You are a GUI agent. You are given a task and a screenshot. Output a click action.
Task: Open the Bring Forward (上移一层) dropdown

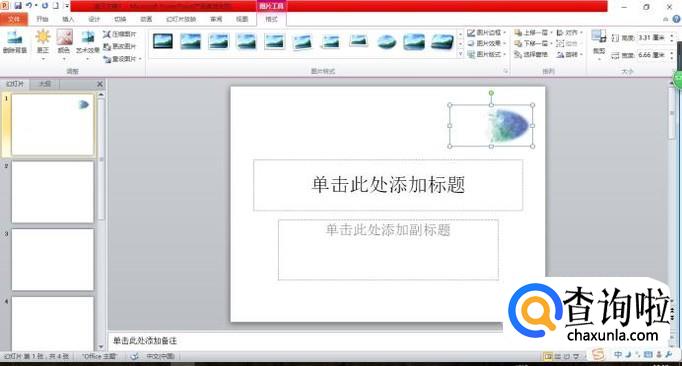point(532,33)
